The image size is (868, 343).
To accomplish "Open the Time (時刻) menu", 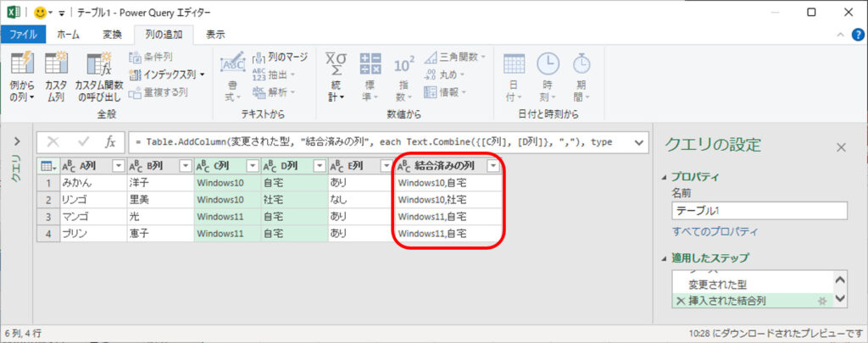I will [548, 77].
